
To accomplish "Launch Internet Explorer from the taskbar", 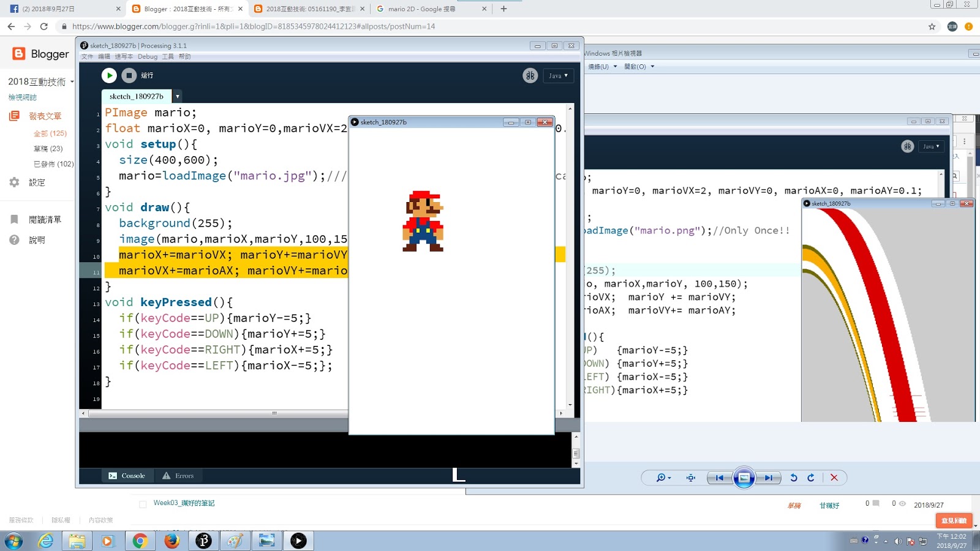I will tap(45, 541).
